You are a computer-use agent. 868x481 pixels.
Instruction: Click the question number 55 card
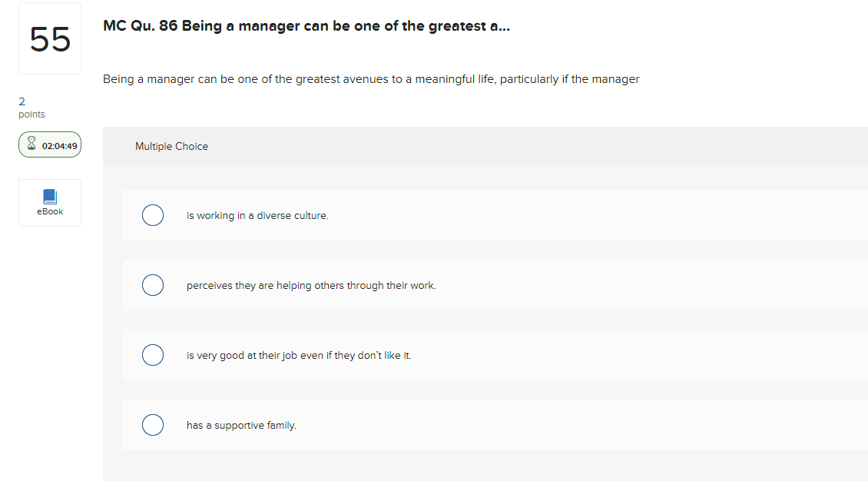point(49,38)
